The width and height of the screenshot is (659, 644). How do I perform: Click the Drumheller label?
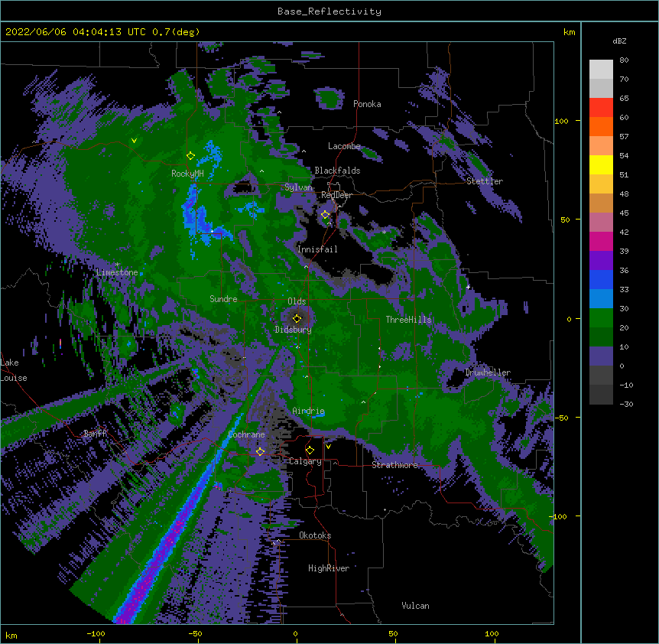pyautogui.click(x=488, y=372)
